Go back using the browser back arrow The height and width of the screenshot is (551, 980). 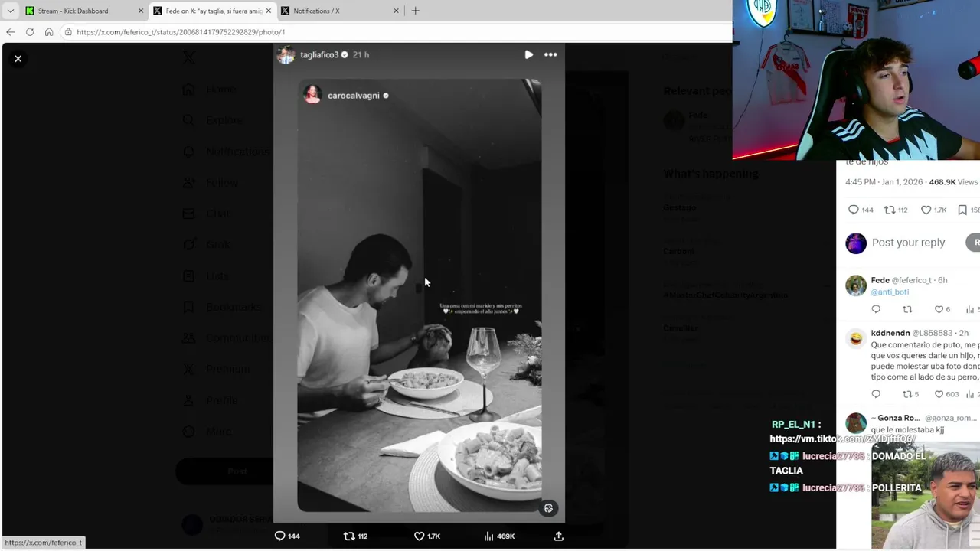pos(10,32)
